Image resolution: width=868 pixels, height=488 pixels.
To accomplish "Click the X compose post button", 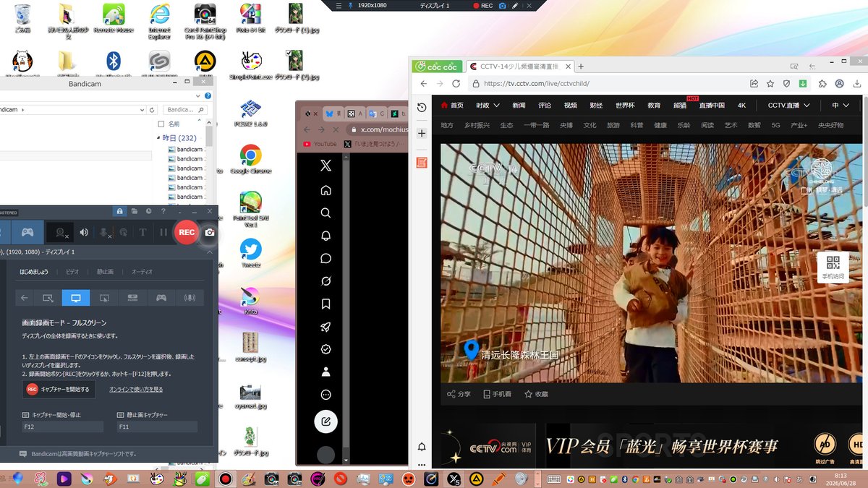I will (325, 421).
